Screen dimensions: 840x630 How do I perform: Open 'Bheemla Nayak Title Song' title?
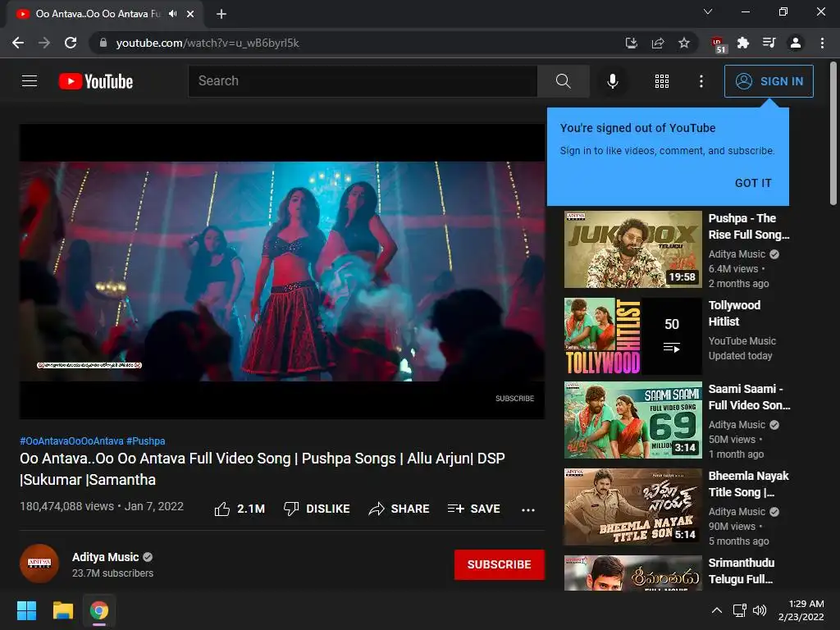coord(749,484)
